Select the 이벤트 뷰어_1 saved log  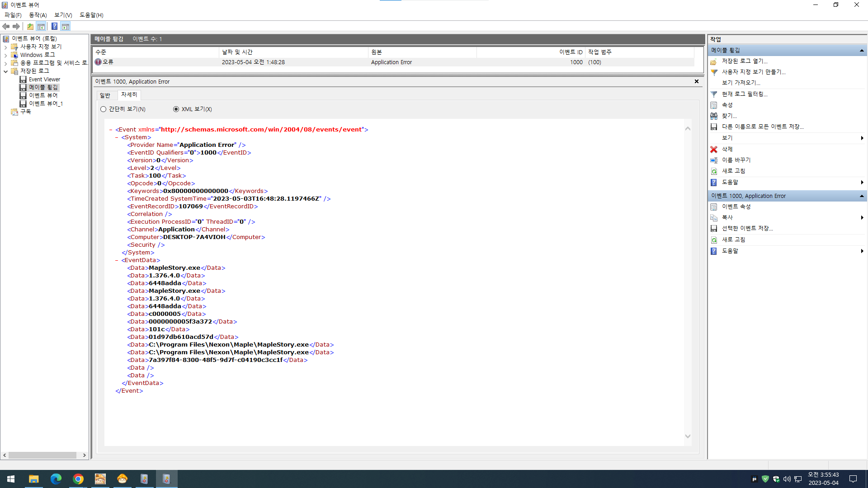point(46,104)
